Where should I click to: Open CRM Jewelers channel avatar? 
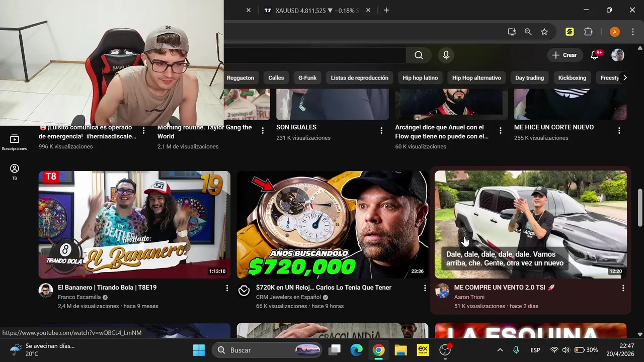[244, 291]
